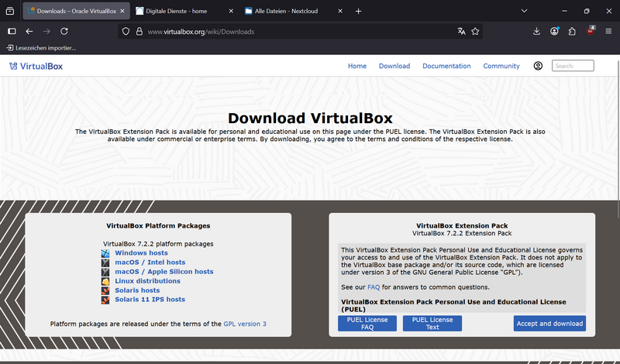Screen dimensions: 620x364
Task: Open a new tab with plus button
Action: click(x=358, y=12)
